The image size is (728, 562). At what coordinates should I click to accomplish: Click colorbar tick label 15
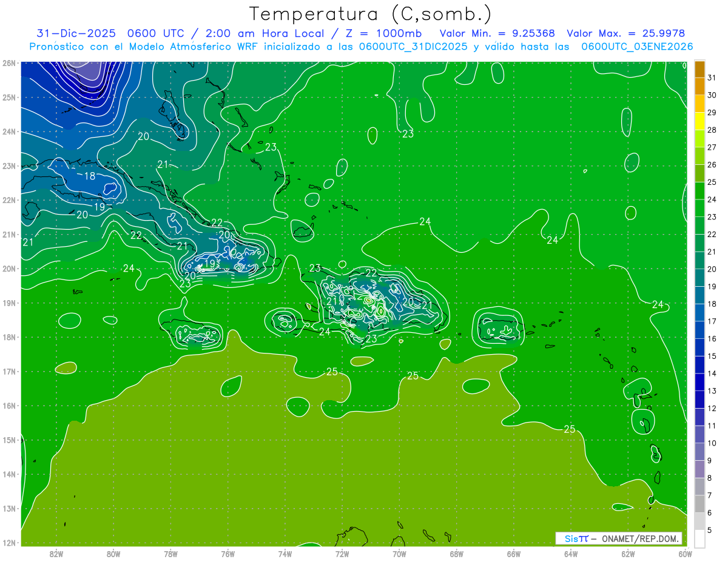(712, 356)
